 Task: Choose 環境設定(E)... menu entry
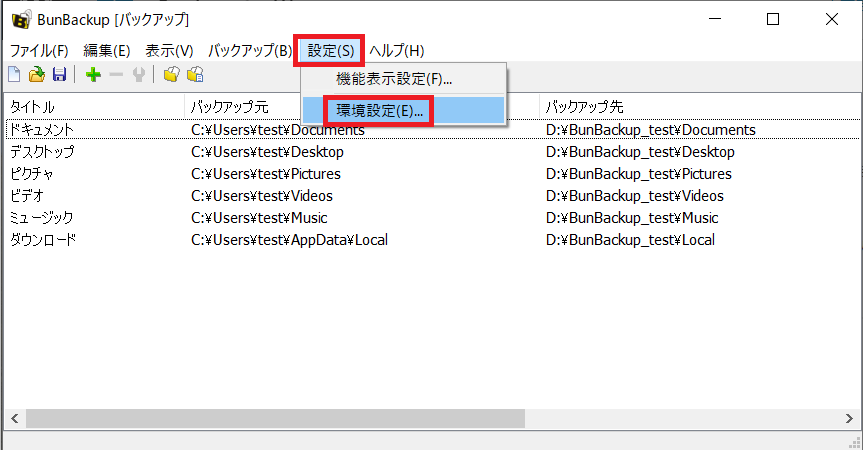(403, 111)
